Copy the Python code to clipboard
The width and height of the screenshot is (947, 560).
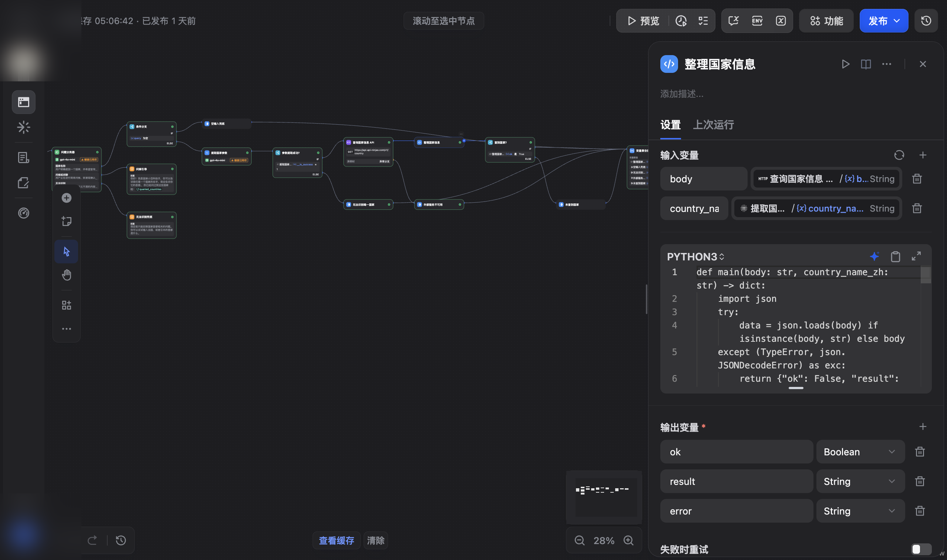point(895,257)
